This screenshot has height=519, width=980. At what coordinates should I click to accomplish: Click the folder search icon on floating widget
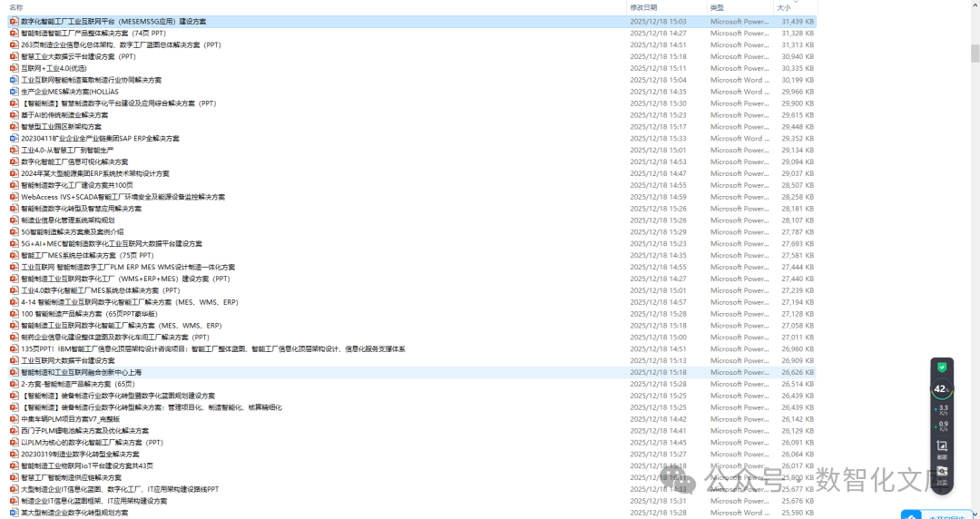[942, 473]
